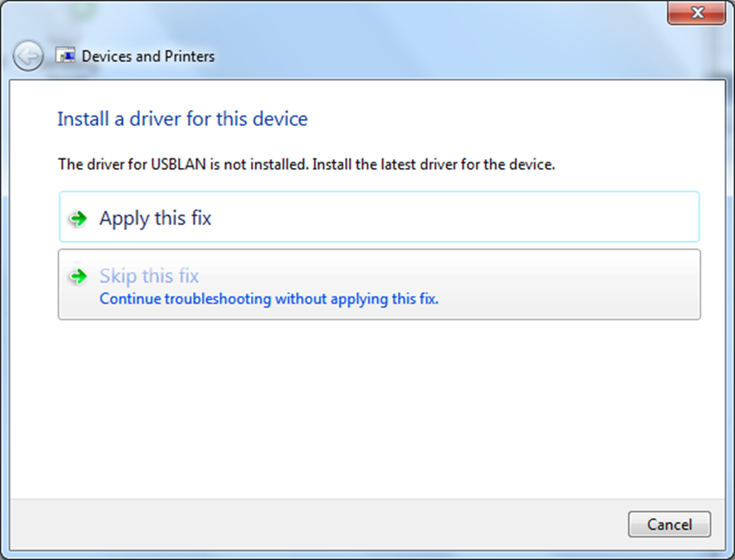The width and height of the screenshot is (735, 560).
Task: Choose the Apply this fix option
Action: click(380, 217)
